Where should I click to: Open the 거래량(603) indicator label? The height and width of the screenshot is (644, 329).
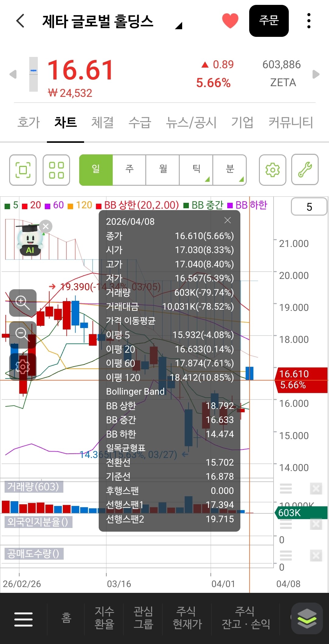(x=33, y=487)
